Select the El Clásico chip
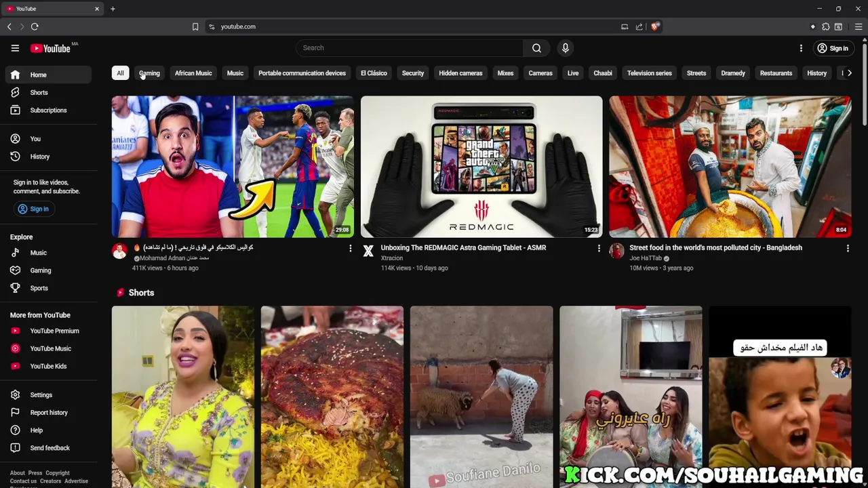This screenshot has width=868, height=488. [x=374, y=73]
